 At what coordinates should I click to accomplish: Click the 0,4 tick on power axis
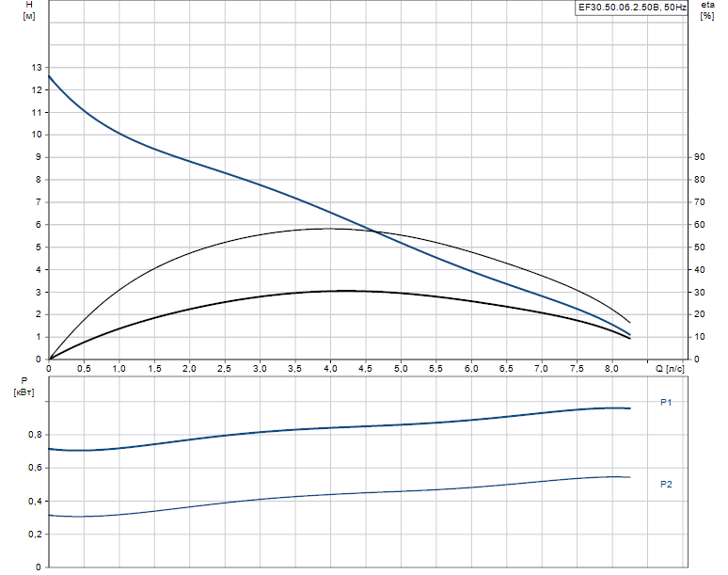[x=34, y=502]
